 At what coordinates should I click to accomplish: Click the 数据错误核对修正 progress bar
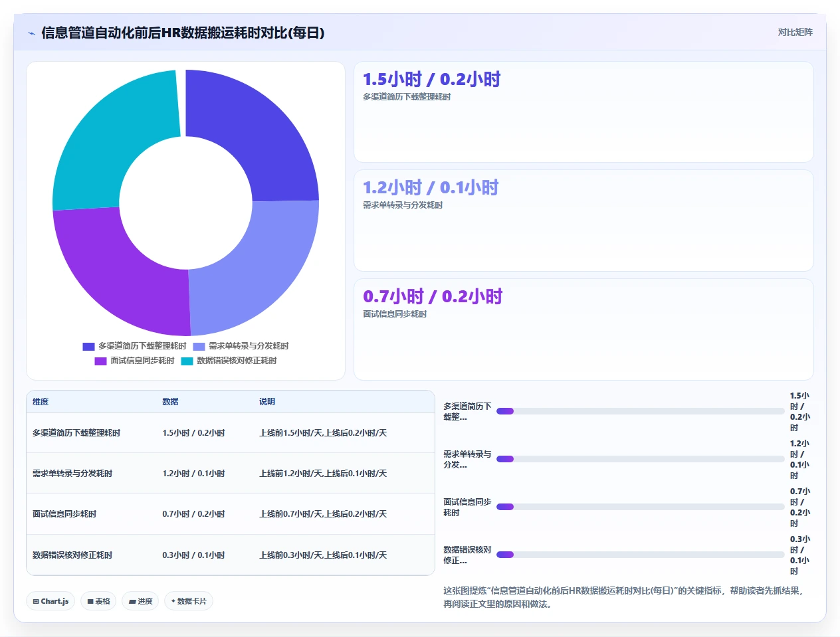click(641, 555)
